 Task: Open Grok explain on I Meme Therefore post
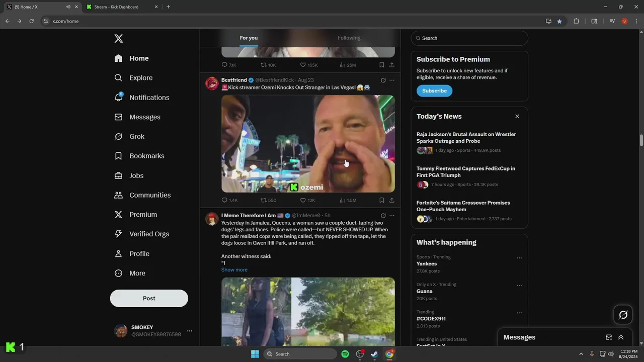click(383, 216)
